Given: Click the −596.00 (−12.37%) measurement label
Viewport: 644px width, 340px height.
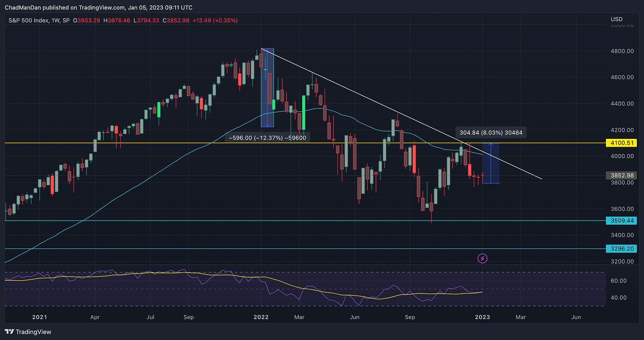Looking at the screenshot, I should point(267,138).
